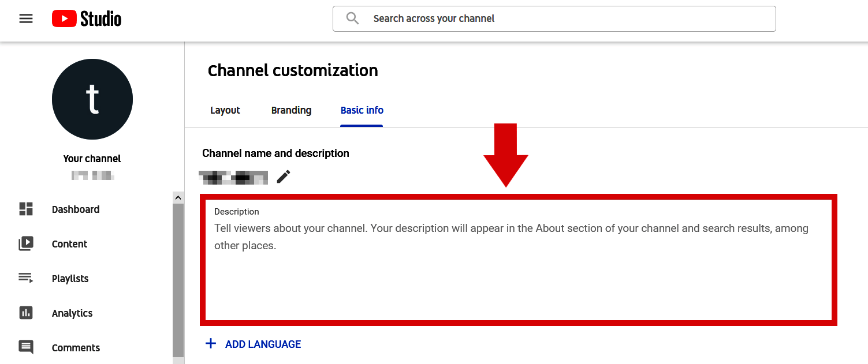The width and height of the screenshot is (868, 364).
Task: Click the channel avatar thumbnail
Action: coord(92,99)
